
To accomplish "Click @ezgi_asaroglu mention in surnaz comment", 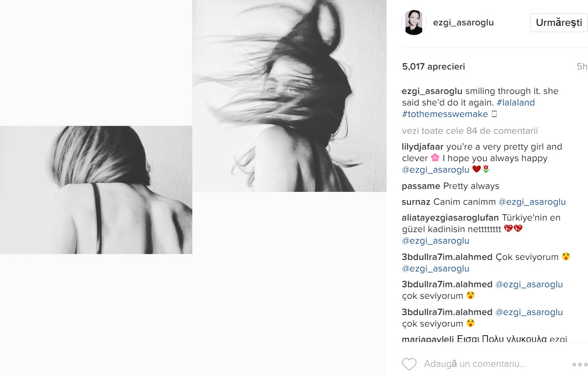I will click(532, 202).
